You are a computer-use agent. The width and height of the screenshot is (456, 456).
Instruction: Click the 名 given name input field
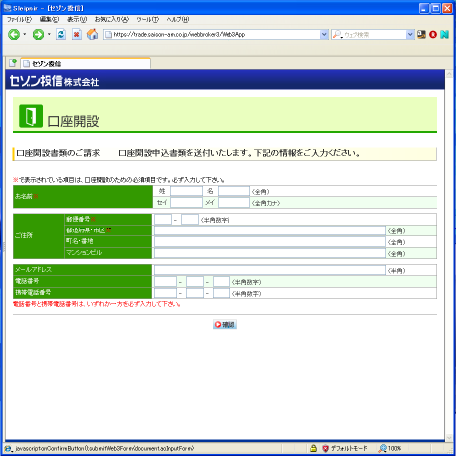tap(234, 191)
